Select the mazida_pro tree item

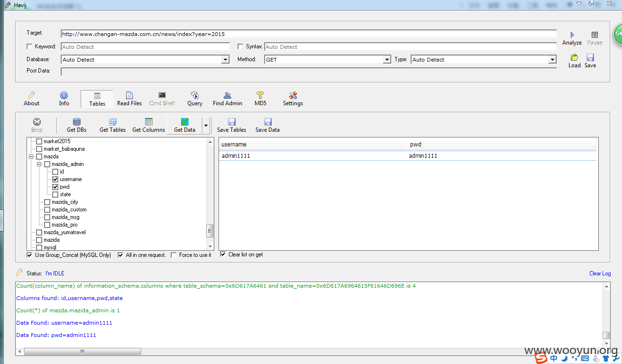point(64,225)
